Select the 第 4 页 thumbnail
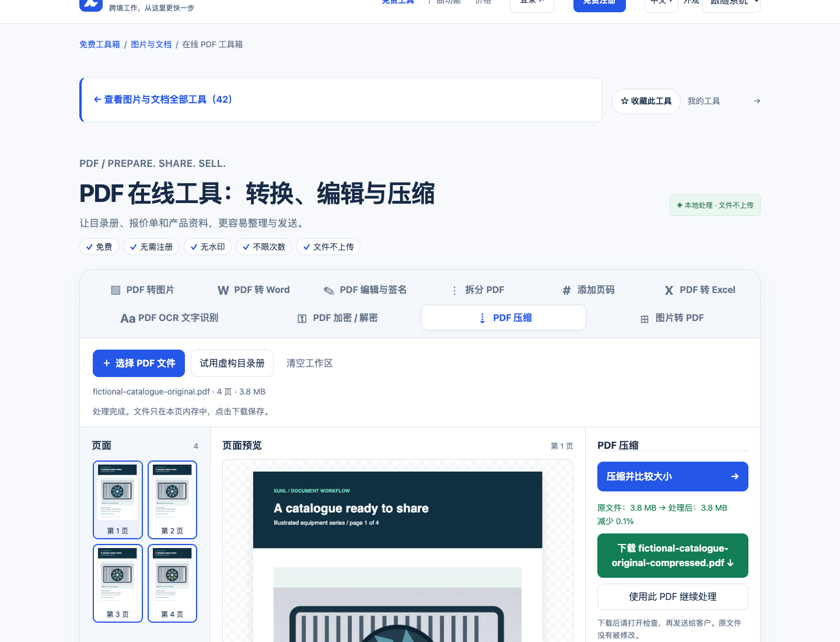 coord(172,583)
